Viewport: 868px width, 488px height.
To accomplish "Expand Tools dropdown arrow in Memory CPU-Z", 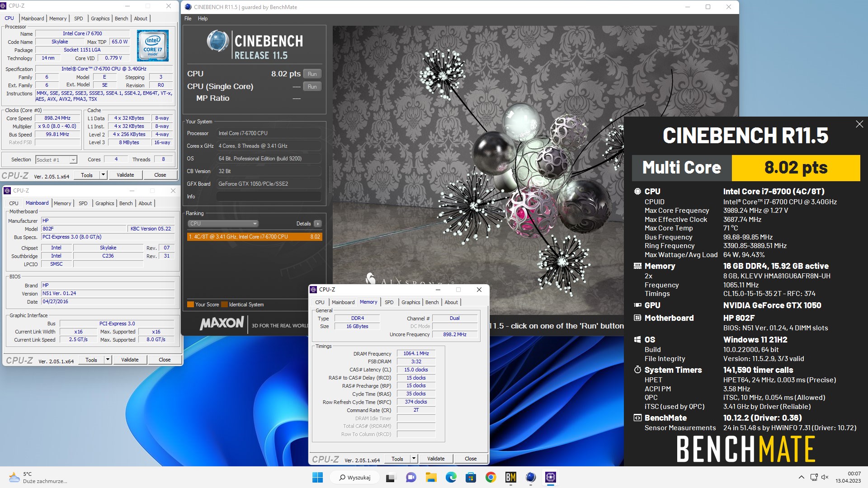I will (x=413, y=459).
